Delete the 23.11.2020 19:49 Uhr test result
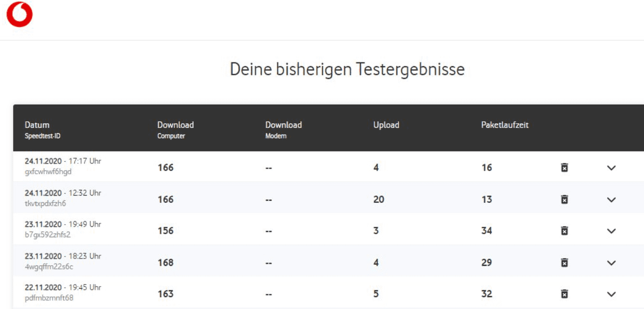644x309 pixels. 564,230
